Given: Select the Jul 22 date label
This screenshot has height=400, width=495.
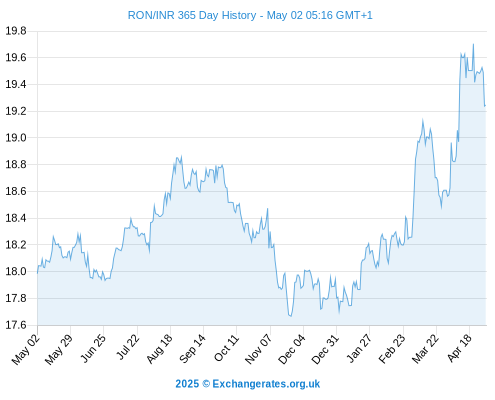Looking at the screenshot, I should (128, 347).
